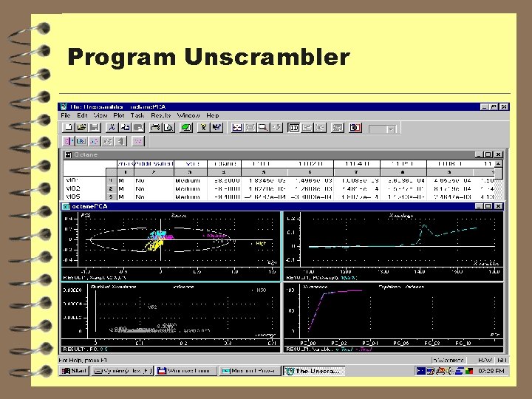Viewport: 532px width, 399px height.
Task: Open the View menu
Action: tap(100, 115)
